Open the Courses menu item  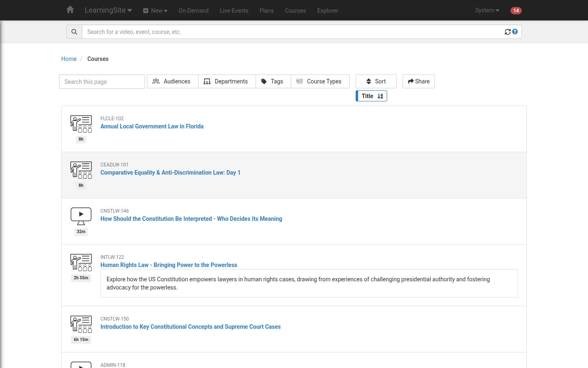click(x=296, y=11)
